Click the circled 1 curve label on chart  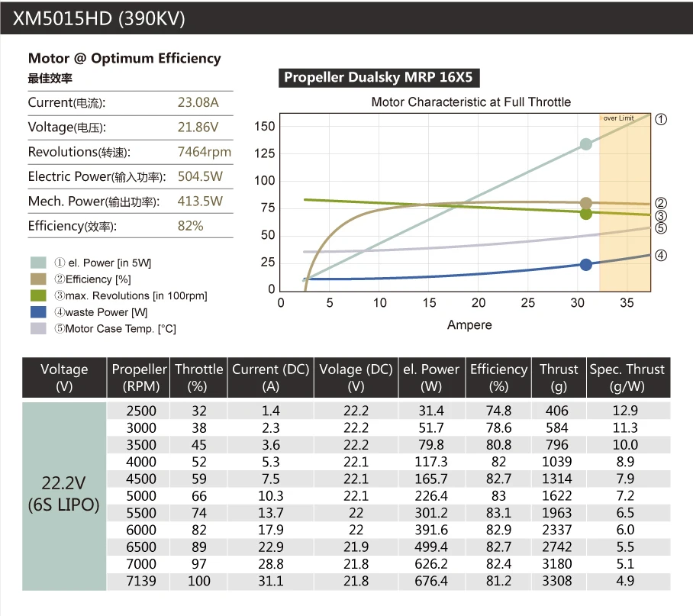[661, 119]
